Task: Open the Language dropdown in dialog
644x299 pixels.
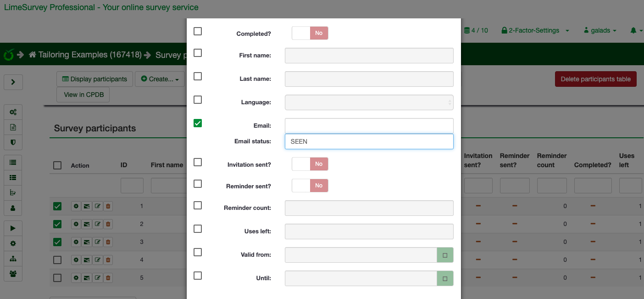Action: (x=369, y=102)
